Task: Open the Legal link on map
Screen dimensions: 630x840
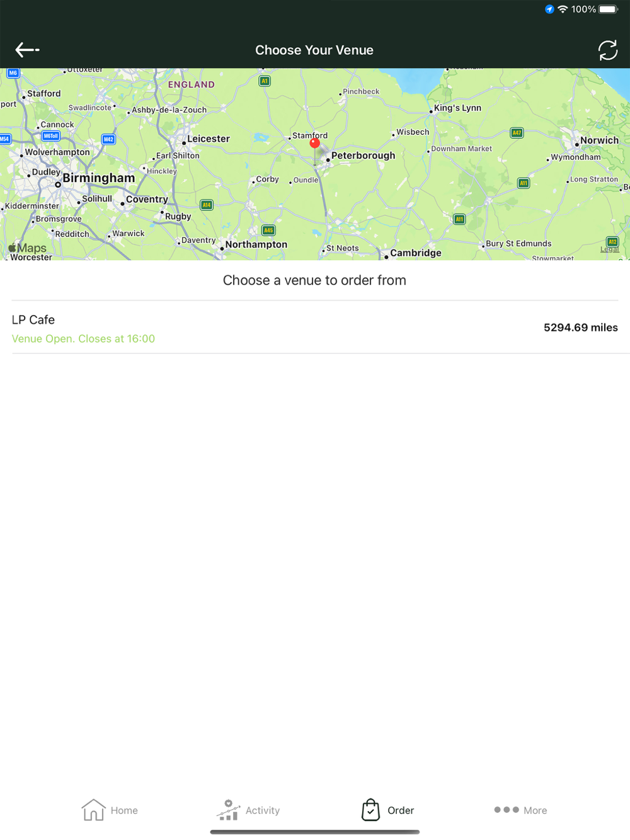Action: (609, 249)
